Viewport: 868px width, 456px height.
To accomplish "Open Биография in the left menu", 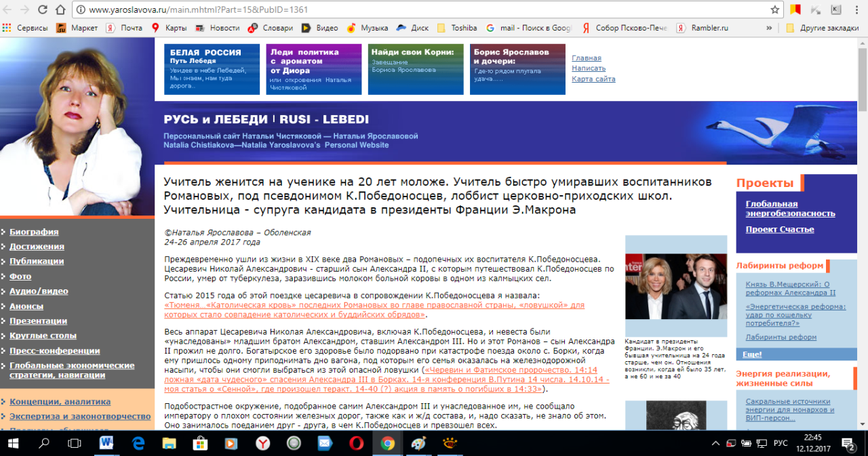I will point(34,232).
